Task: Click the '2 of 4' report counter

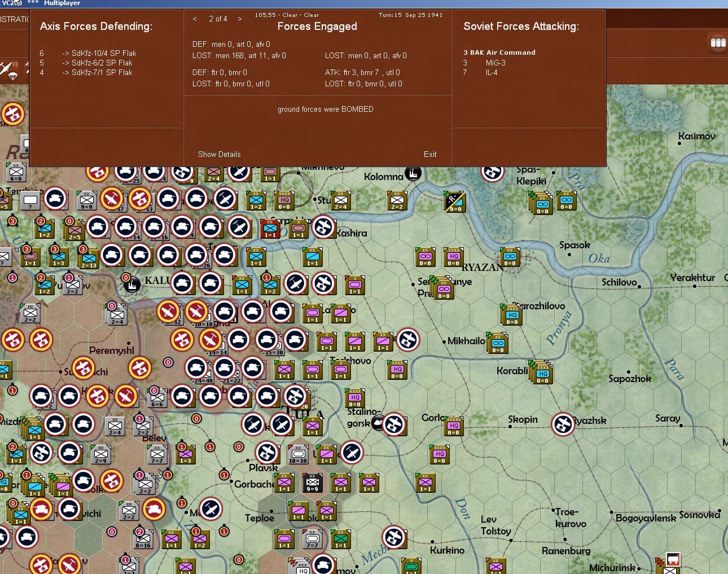Action: [x=218, y=19]
